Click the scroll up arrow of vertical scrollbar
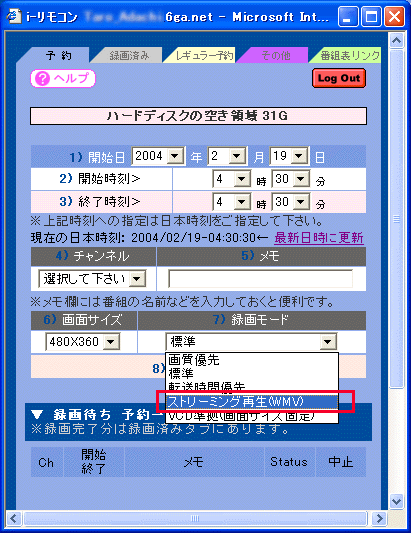The width and height of the screenshot is (411, 533). [x=396, y=41]
